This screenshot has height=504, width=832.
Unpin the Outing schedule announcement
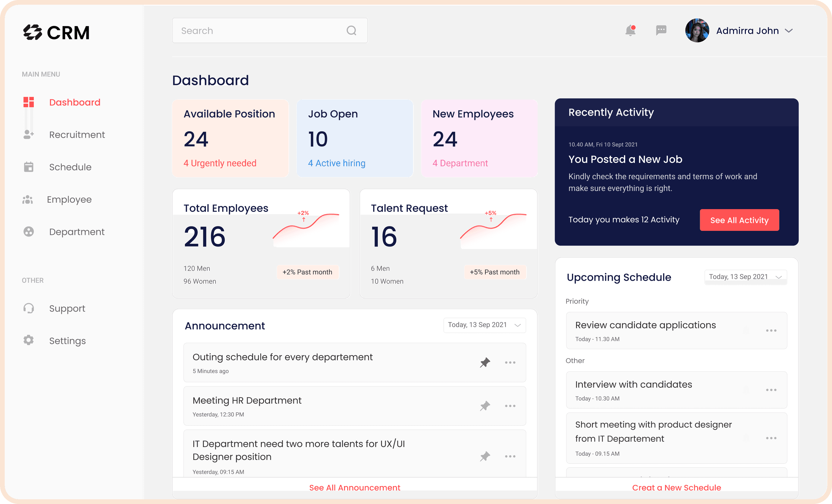485,362
